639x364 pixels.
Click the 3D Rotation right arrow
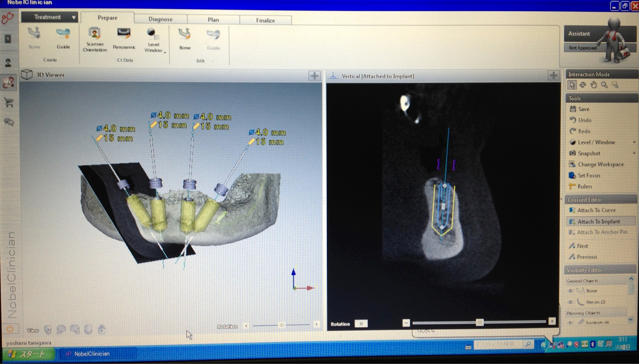pos(316,324)
